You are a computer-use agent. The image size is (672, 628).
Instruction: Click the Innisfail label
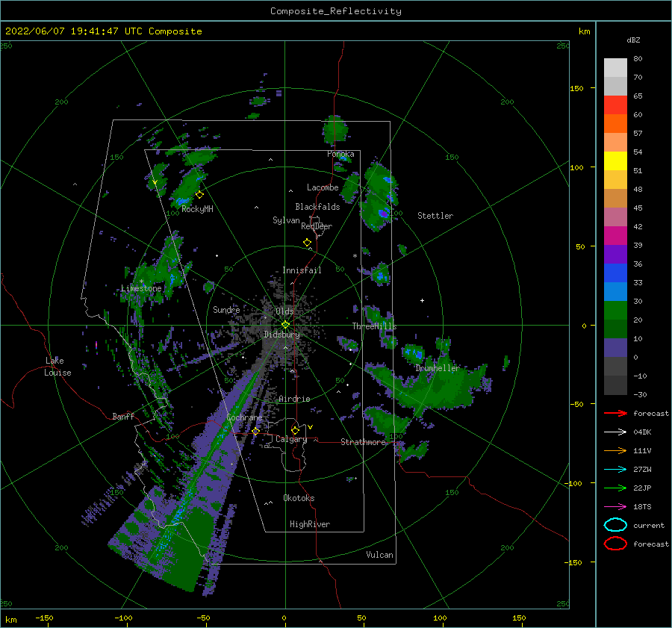302,270
